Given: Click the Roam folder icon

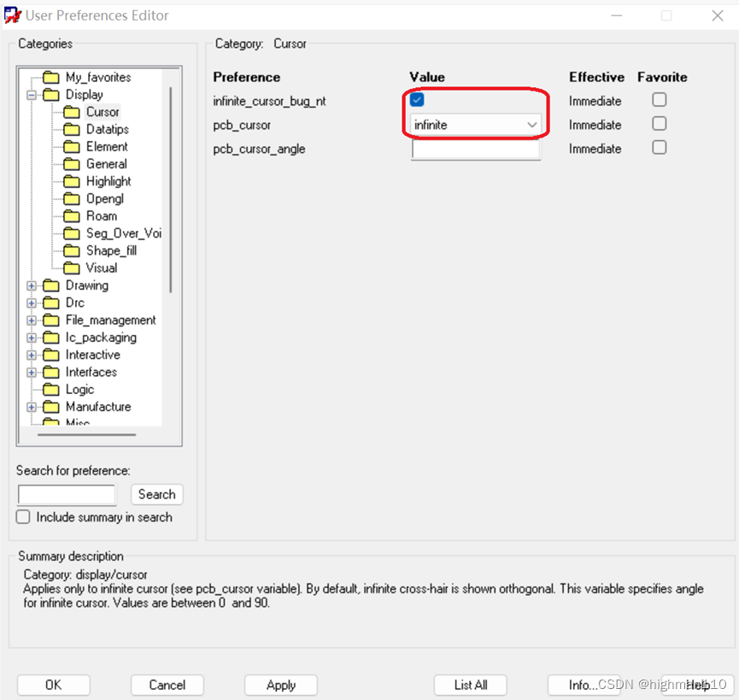Looking at the screenshot, I should pyautogui.click(x=72, y=216).
